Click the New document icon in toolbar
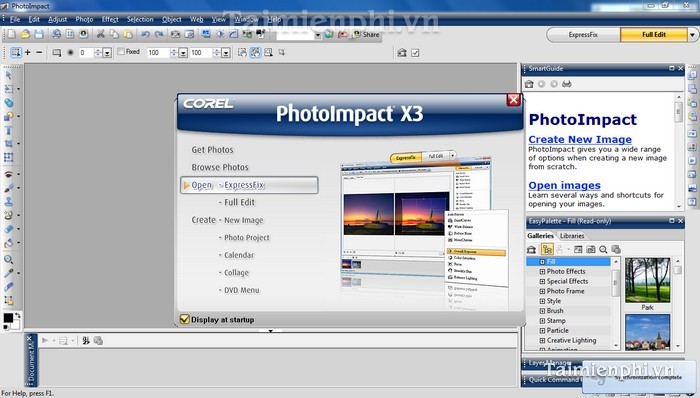The width and height of the screenshot is (700, 398). 12,34
